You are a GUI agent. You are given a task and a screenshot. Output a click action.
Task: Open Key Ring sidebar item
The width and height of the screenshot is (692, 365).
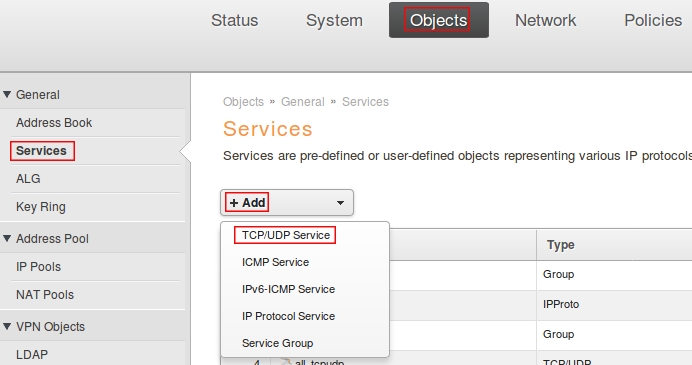(41, 207)
